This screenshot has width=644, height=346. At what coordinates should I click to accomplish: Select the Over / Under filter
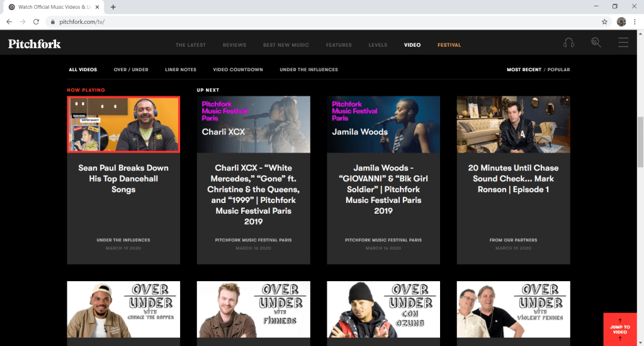tap(131, 70)
